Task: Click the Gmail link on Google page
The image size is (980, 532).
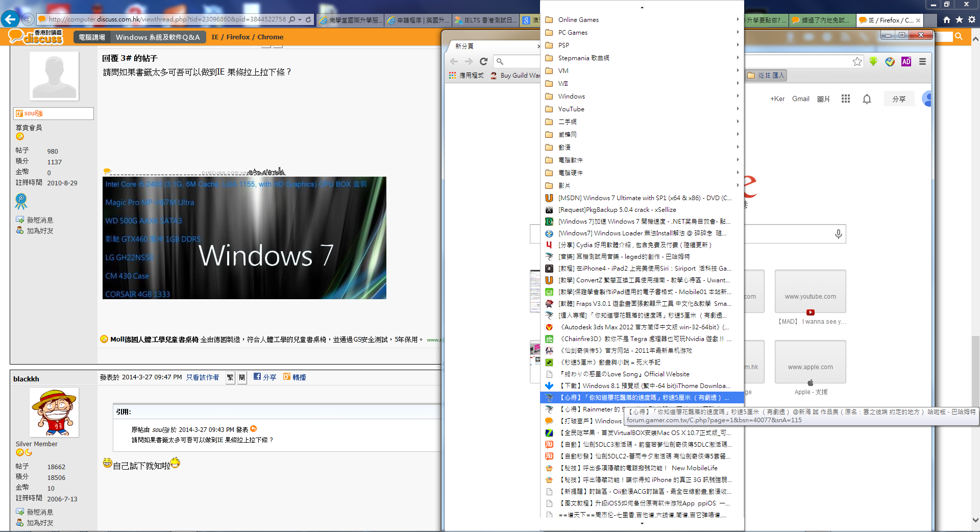Action: point(800,99)
